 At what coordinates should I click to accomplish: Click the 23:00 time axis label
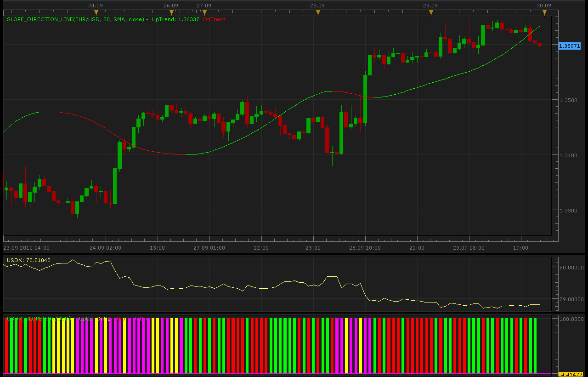coord(313,248)
